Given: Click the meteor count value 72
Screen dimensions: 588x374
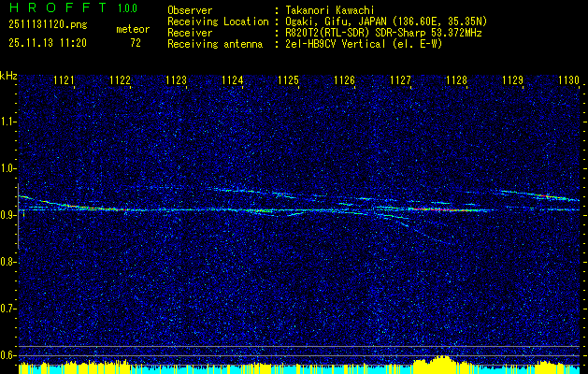Looking at the screenshot, I should click(x=136, y=43).
